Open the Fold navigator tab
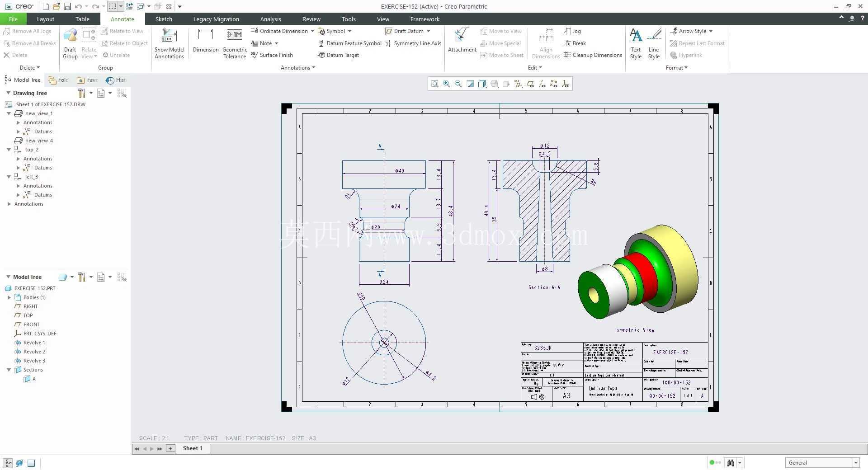The width and height of the screenshot is (868, 470). 59,80
